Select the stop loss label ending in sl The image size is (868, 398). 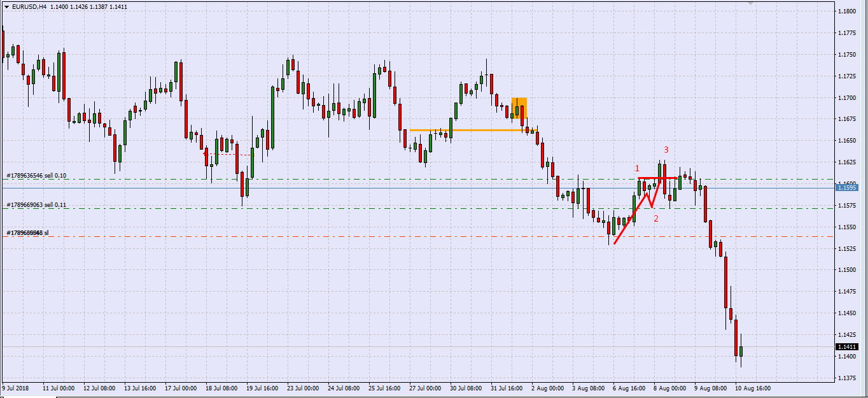point(27,232)
